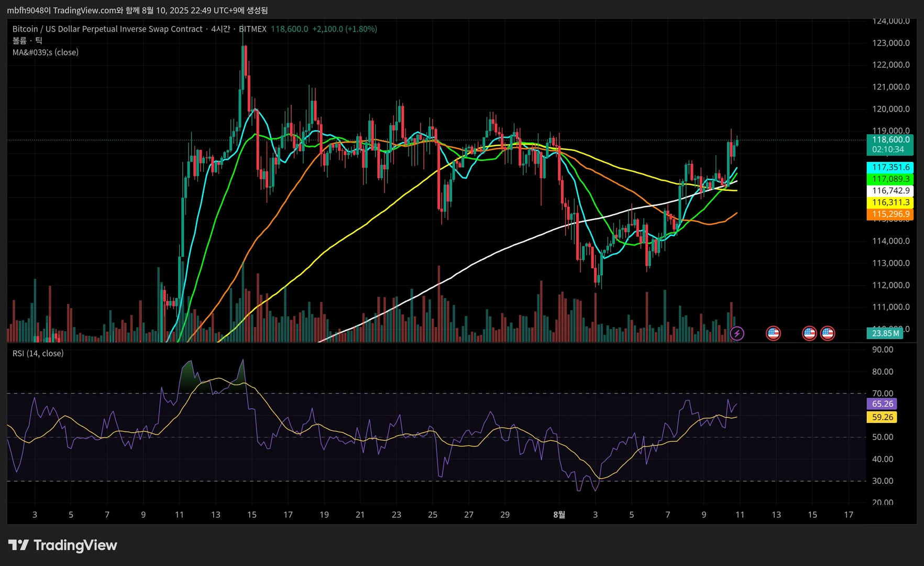924x566 pixels.
Task: Click the cyan MA value label 117,351.6
Action: (890, 167)
